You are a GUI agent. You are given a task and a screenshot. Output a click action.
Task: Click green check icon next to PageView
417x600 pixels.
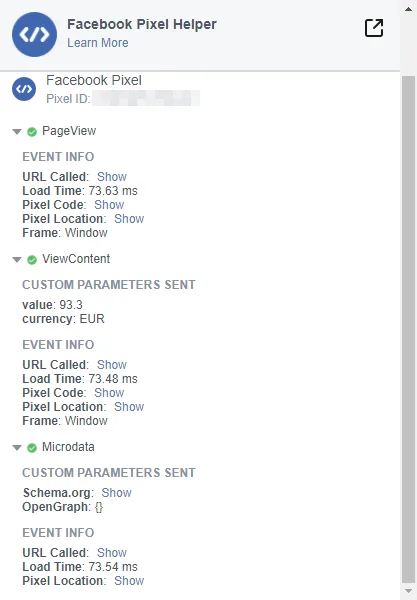(32, 132)
